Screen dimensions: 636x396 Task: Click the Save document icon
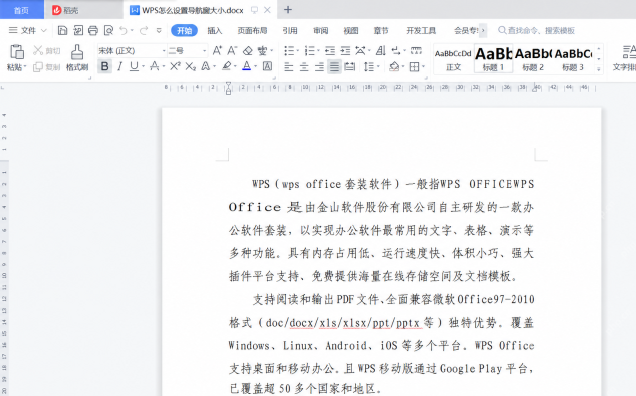62,30
